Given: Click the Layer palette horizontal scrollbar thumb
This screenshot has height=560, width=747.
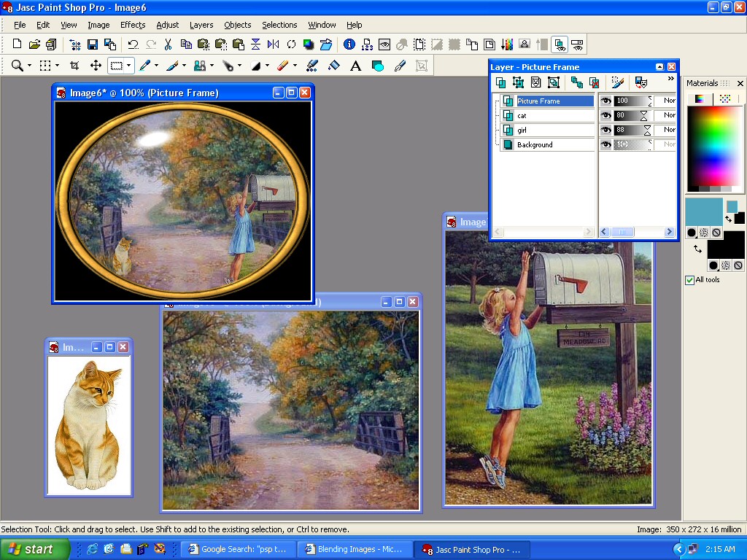Looking at the screenshot, I should [x=622, y=232].
